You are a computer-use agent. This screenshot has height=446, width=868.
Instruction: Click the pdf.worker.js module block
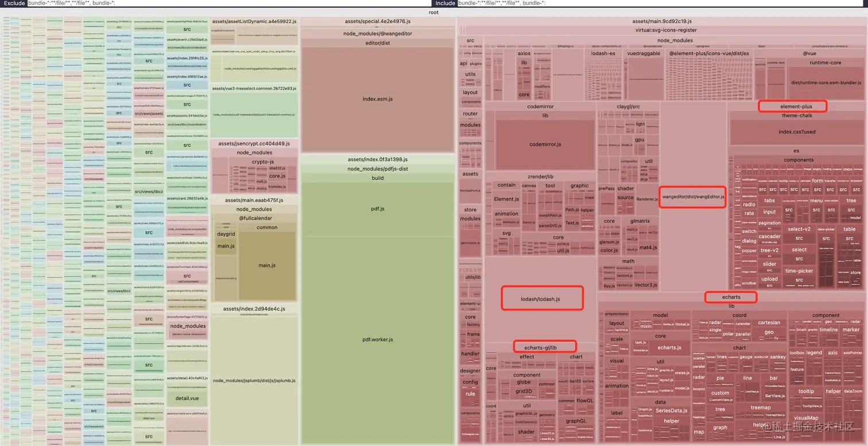(x=378, y=340)
